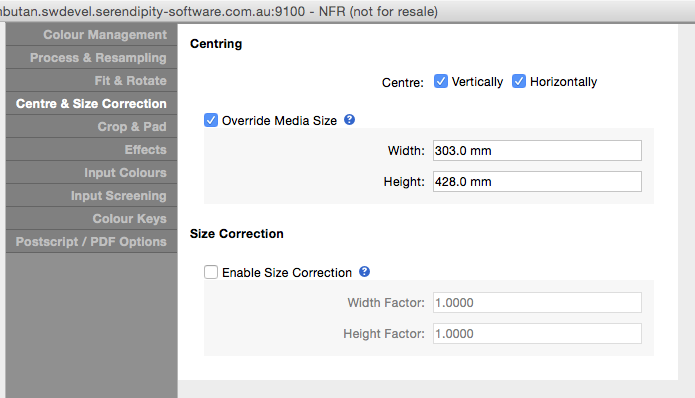Switch to Process & Resampling
695x398 pixels.
click(92, 58)
